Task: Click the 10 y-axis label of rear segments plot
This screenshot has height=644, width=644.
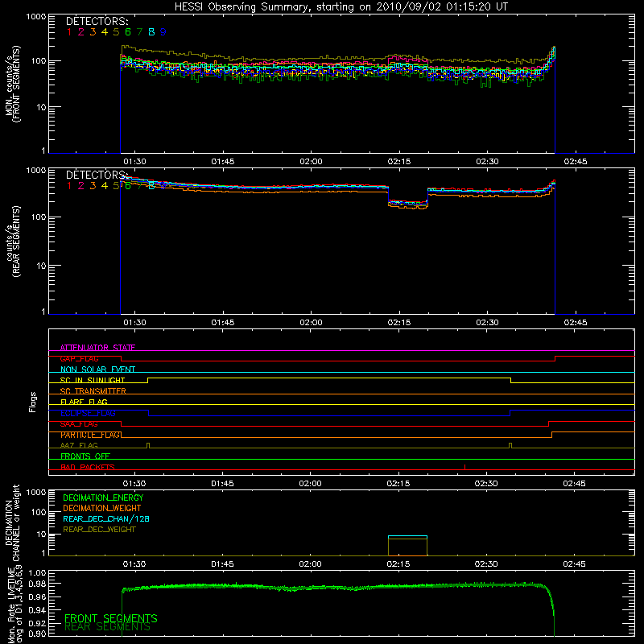Action: click(x=41, y=266)
